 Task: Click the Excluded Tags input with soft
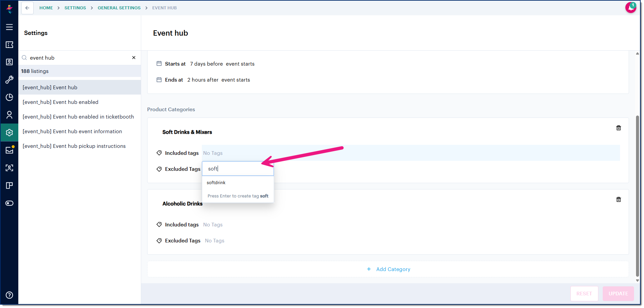238,168
